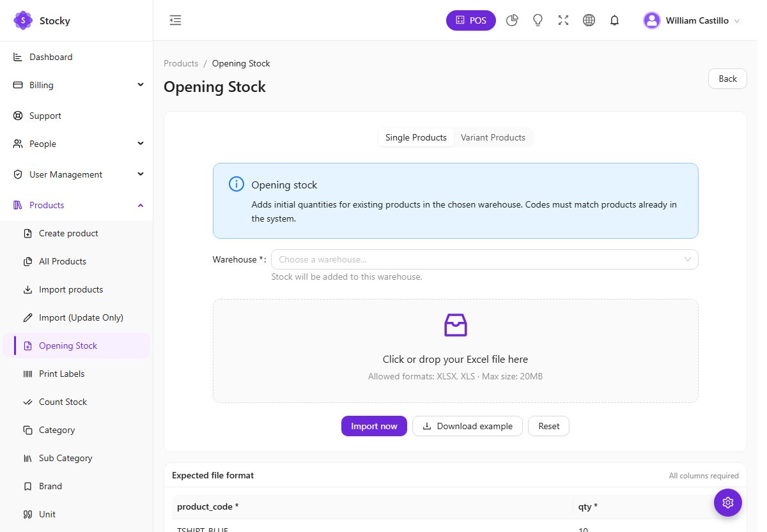The width and height of the screenshot is (767, 532).
Task: Go to All Products page
Action: coord(77,261)
